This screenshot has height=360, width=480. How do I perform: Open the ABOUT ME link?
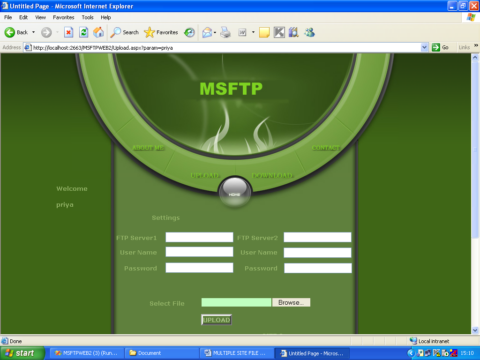pyautogui.click(x=148, y=148)
